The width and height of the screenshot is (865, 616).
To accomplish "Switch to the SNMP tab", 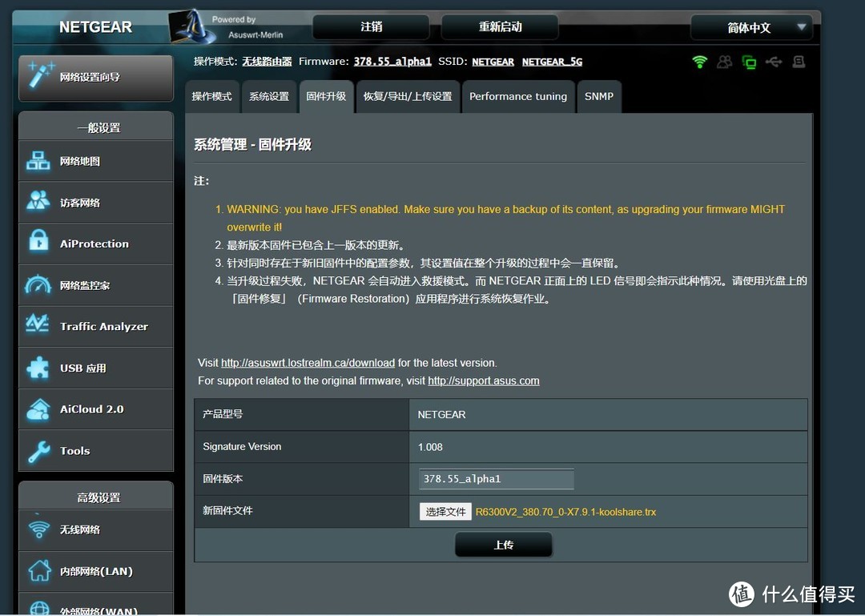I will 599,96.
